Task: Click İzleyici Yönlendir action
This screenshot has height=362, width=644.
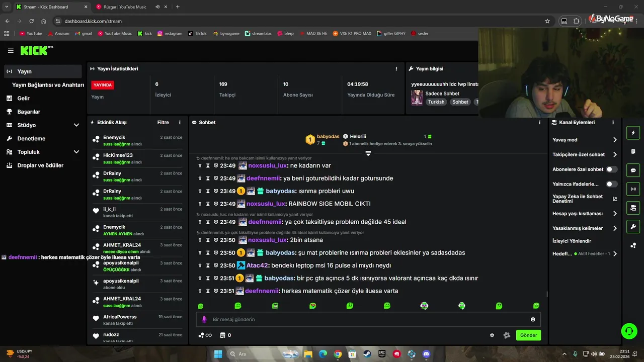Action: point(572,241)
